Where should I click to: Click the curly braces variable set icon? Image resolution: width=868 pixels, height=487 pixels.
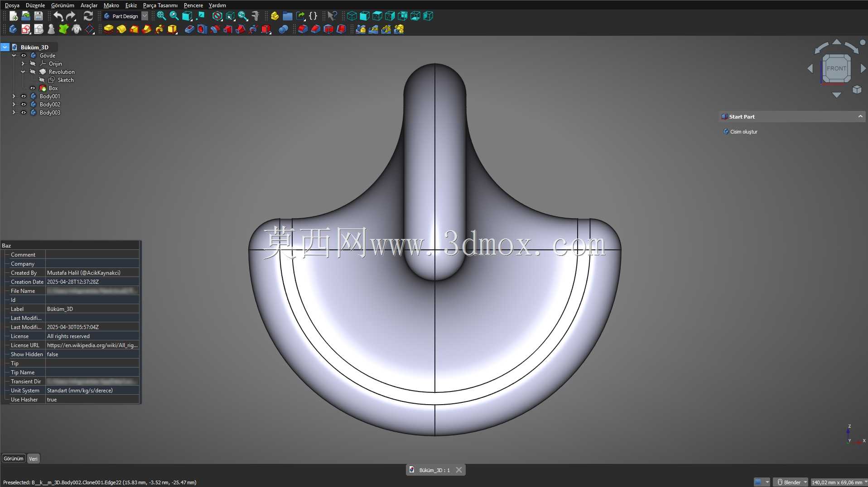[x=313, y=16]
